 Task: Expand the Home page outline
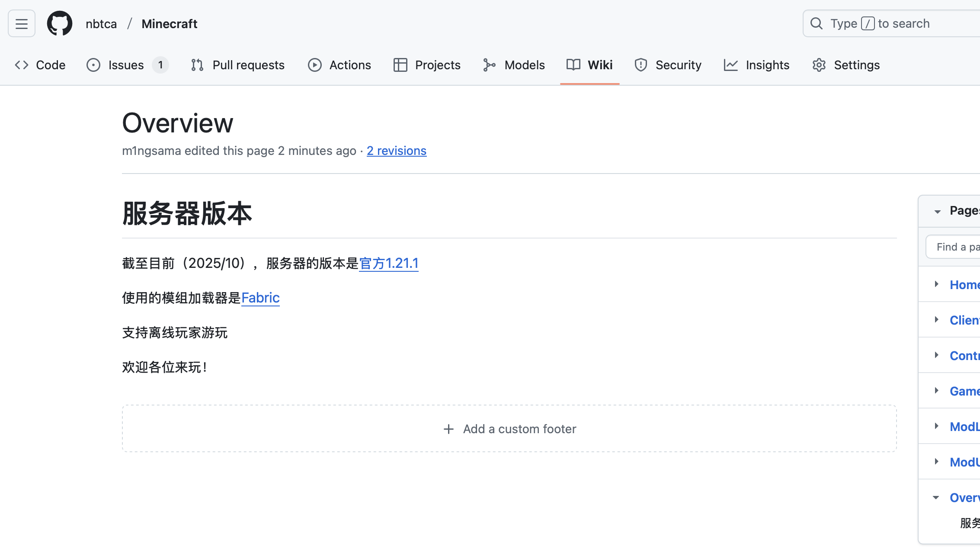[936, 284]
